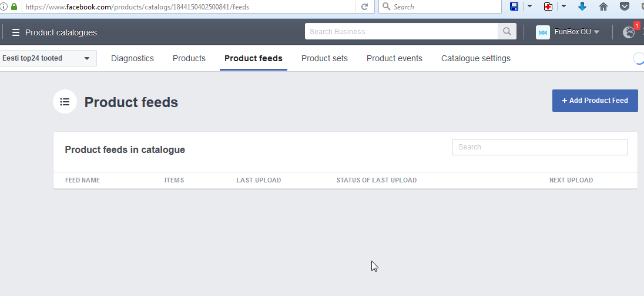
Task: Click the Search Business magnifier icon
Action: [507, 32]
